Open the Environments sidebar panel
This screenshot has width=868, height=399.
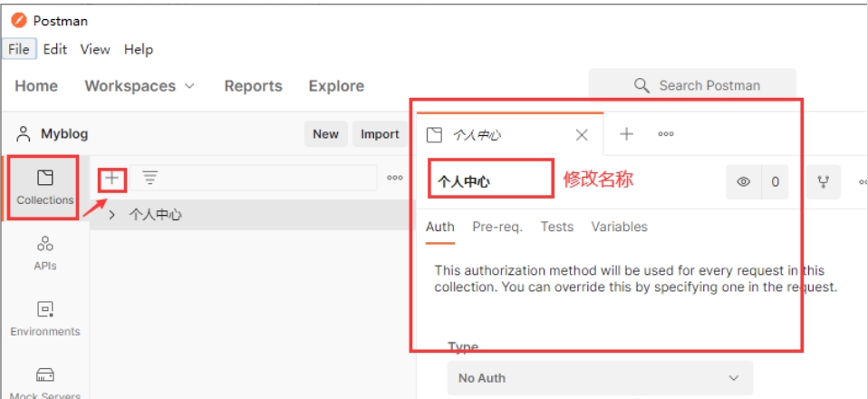44,319
